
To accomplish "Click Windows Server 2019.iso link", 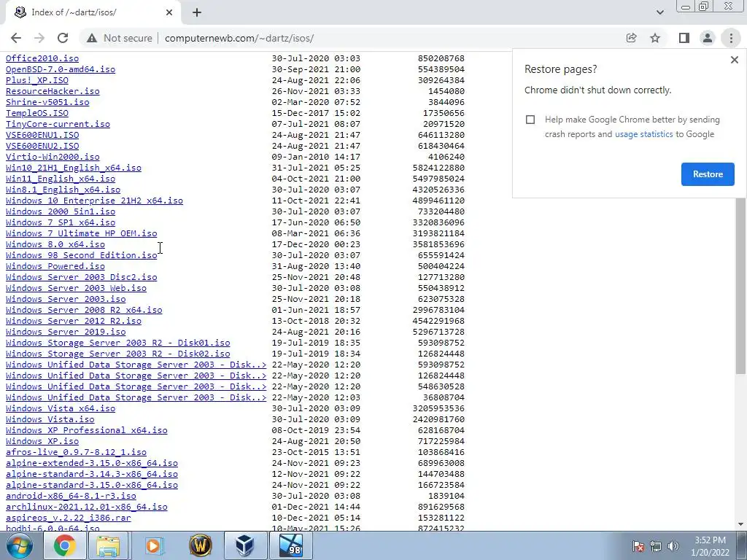I will (66, 332).
